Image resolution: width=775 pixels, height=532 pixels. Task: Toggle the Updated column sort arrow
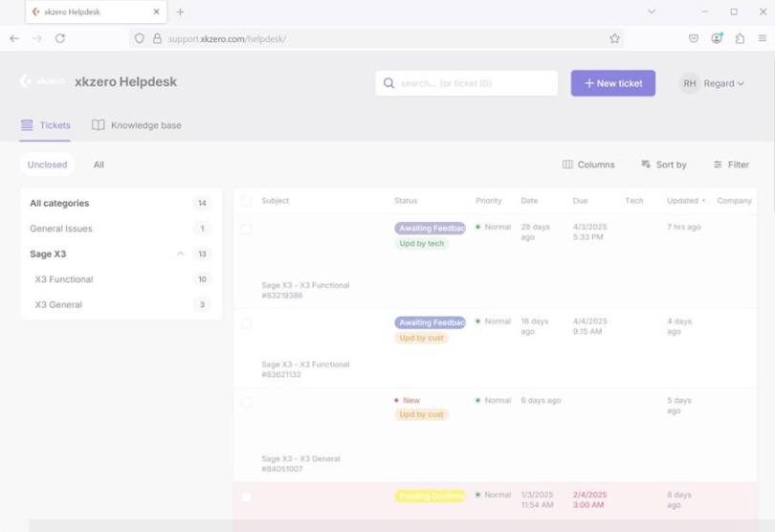(x=704, y=201)
